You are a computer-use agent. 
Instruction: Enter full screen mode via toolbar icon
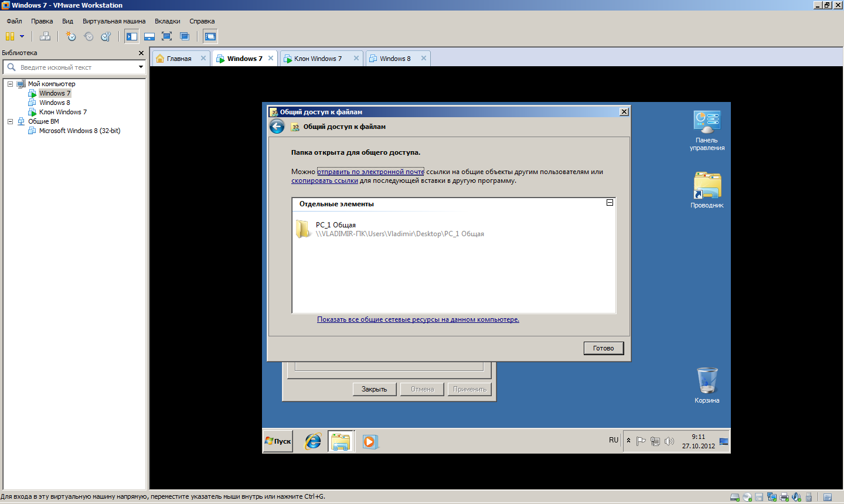(167, 36)
